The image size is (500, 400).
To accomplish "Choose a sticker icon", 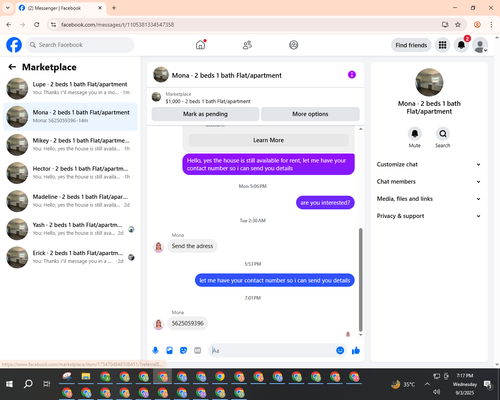I will (183, 350).
